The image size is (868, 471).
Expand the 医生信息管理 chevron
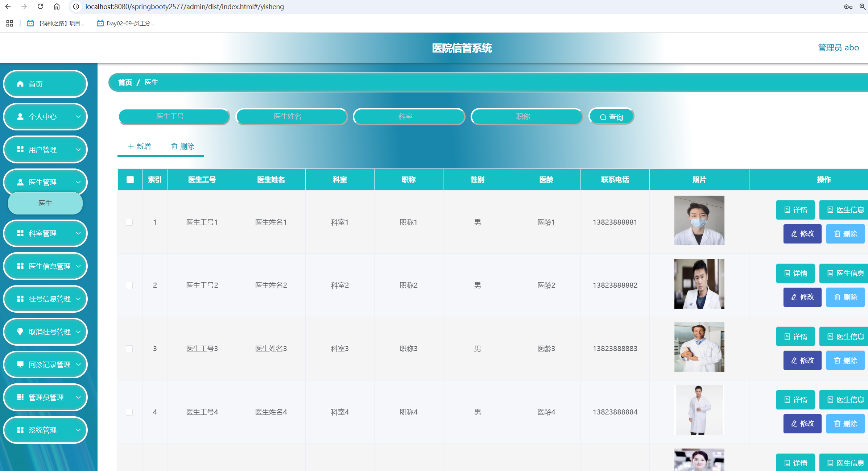coord(78,266)
